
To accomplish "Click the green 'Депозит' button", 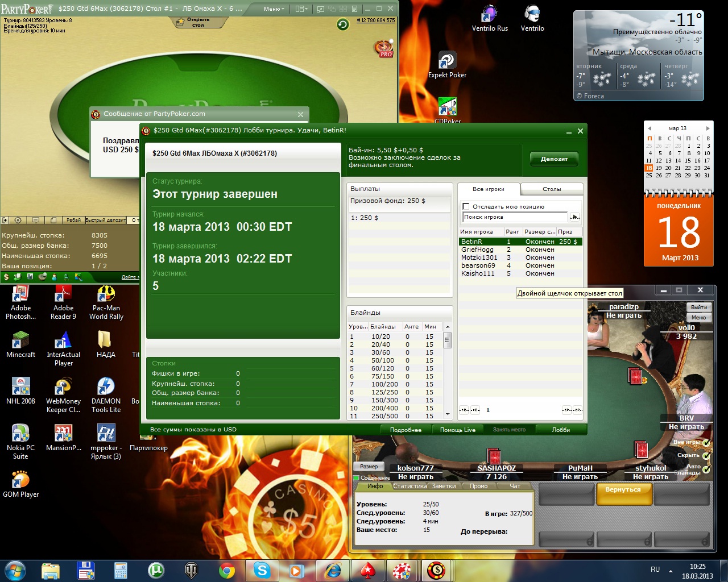I will coord(553,159).
